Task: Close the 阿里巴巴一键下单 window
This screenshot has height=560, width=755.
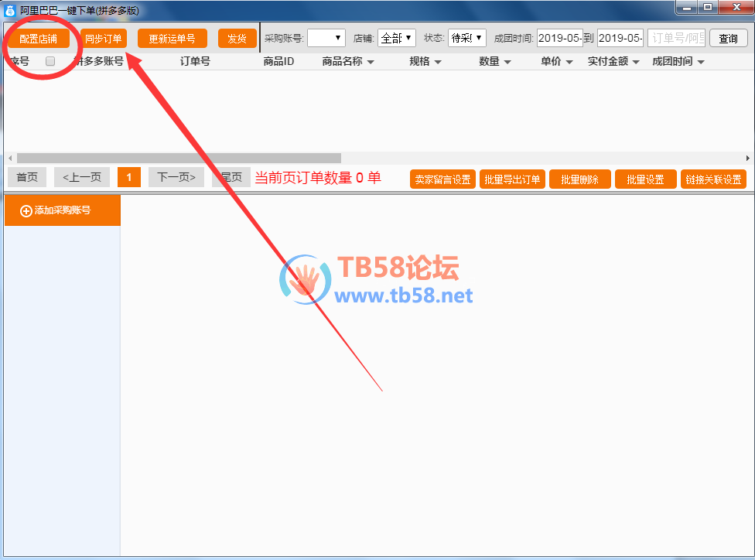Action: point(736,8)
